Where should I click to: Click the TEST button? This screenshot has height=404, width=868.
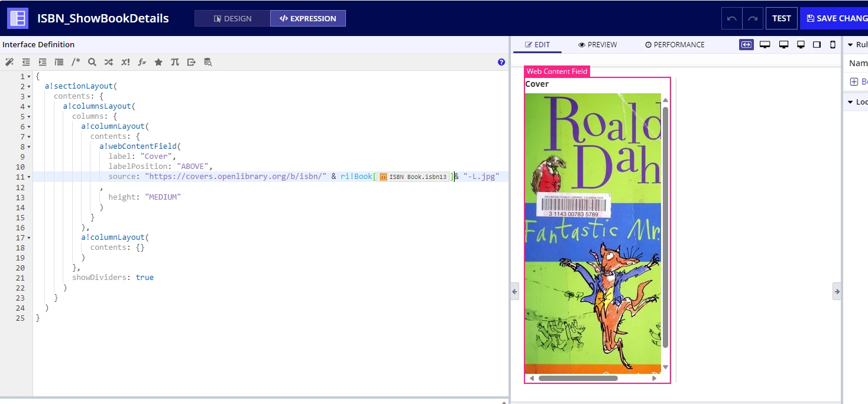(782, 18)
